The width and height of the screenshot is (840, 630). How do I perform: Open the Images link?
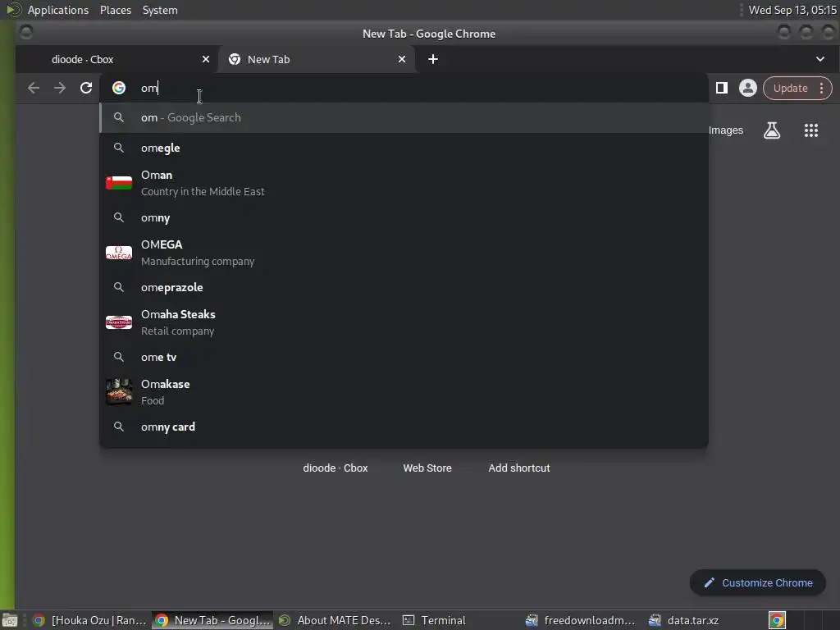coord(725,130)
